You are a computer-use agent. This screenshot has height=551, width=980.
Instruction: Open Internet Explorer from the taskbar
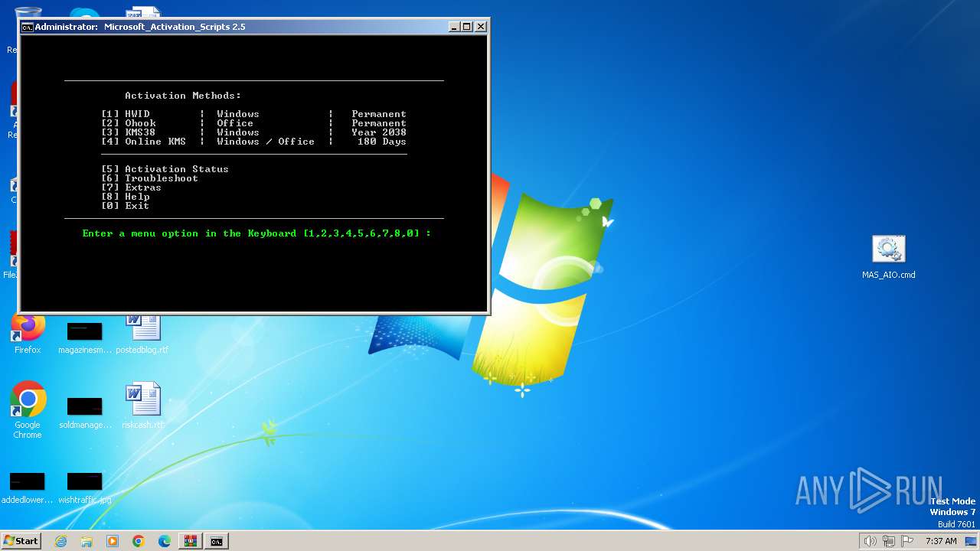pyautogui.click(x=60, y=541)
